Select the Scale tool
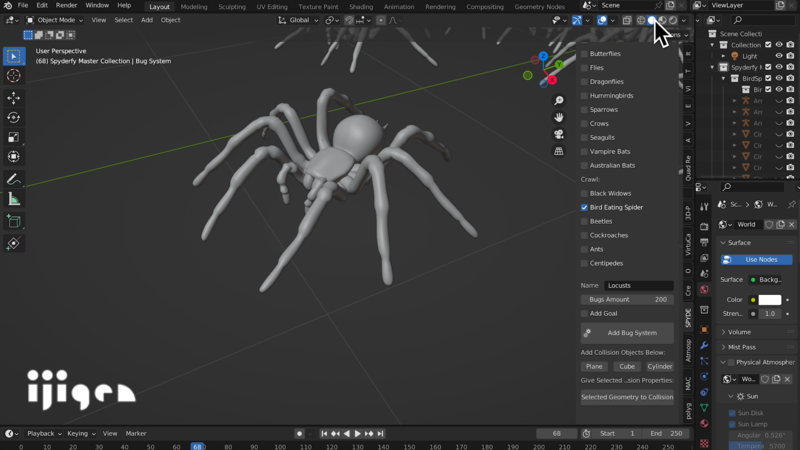800x450 pixels. click(x=14, y=137)
